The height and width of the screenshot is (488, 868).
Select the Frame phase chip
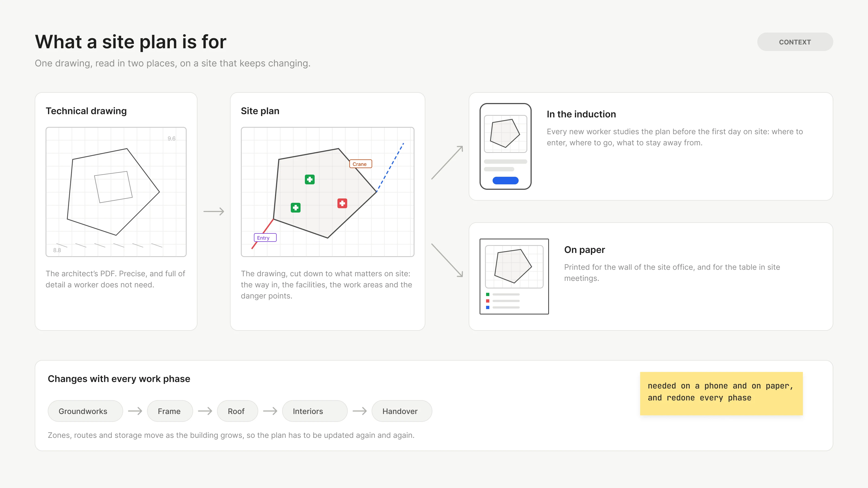170,411
